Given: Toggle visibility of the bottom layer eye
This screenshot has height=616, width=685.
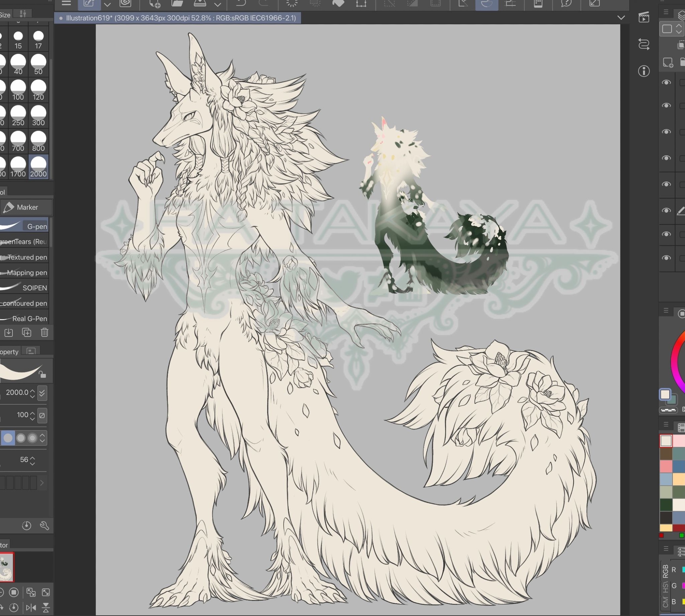Looking at the screenshot, I should (666, 258).
